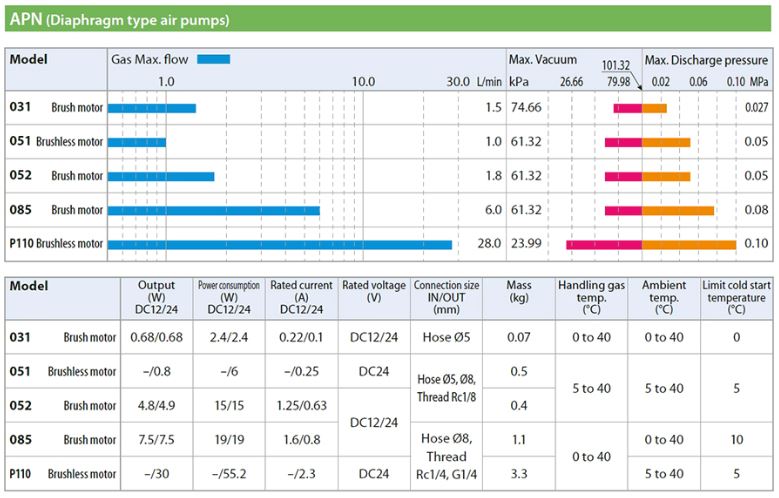Select the "Gas Max. flow" header label
The image size is (779, 498).
[150, 60]
